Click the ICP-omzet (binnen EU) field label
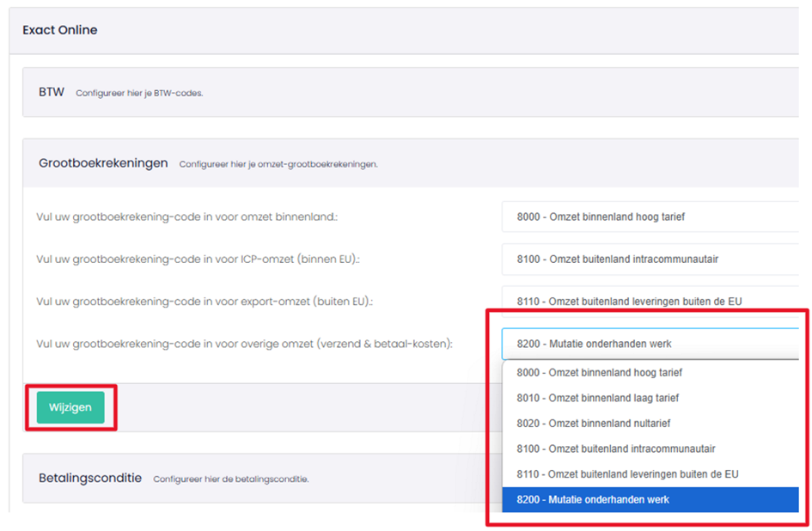This screenshot has width=812, height=531. [x=198, y=259]
